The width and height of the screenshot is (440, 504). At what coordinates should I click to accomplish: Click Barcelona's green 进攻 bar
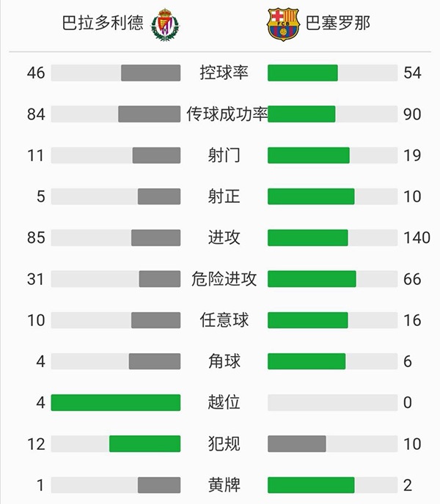coord(307,238)
